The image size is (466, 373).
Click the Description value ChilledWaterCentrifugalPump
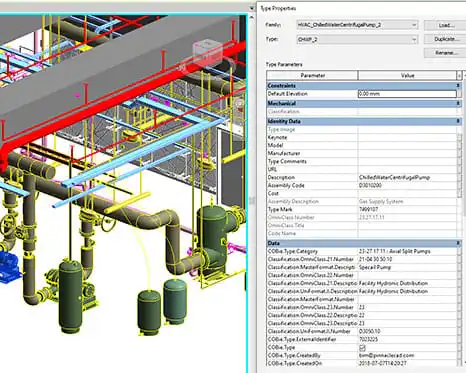click(394, 177)
